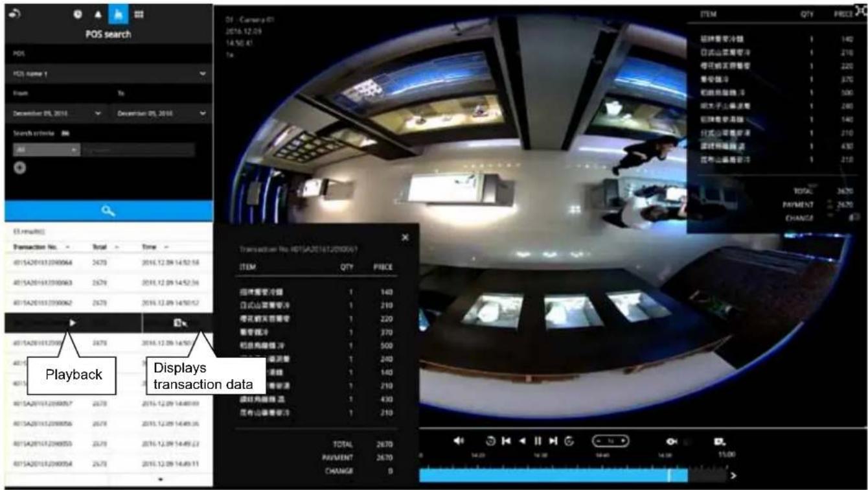Play the video in reverse
The height and width of the screenshot is (490, 868).
click(522, 441)
